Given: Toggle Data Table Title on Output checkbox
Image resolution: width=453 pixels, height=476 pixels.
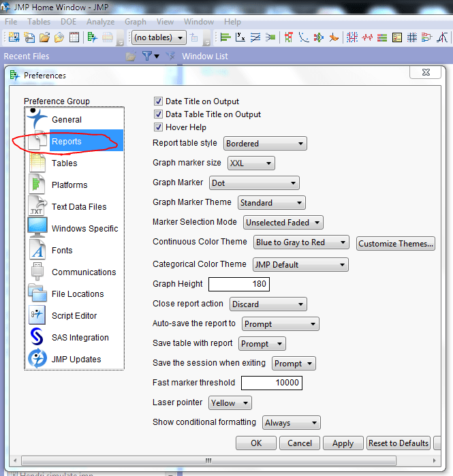Looking at the screenshot, I should (x=158, y=114).
